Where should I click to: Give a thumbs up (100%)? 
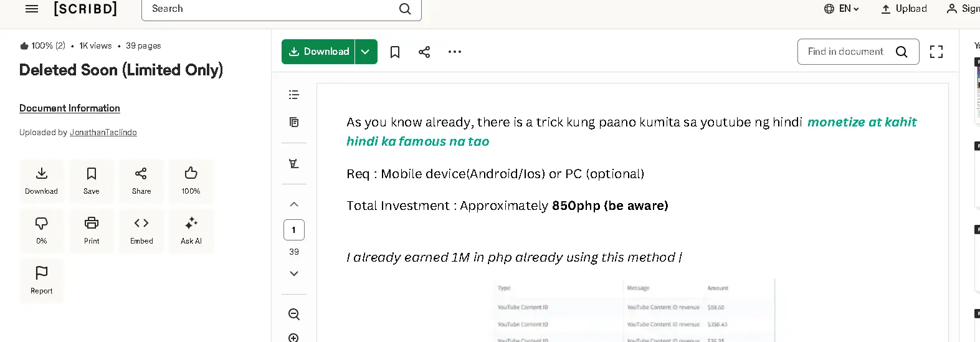pos(191,181)
